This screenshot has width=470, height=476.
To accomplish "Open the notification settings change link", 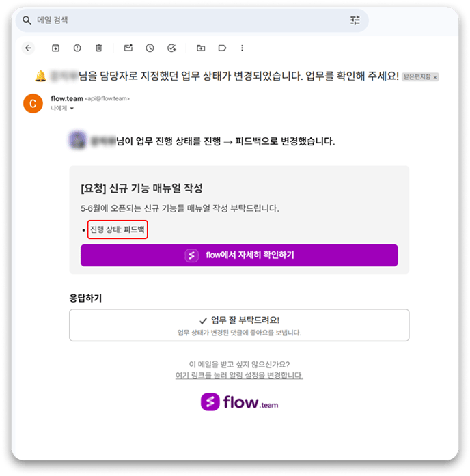I will click(x=239, y=375).
